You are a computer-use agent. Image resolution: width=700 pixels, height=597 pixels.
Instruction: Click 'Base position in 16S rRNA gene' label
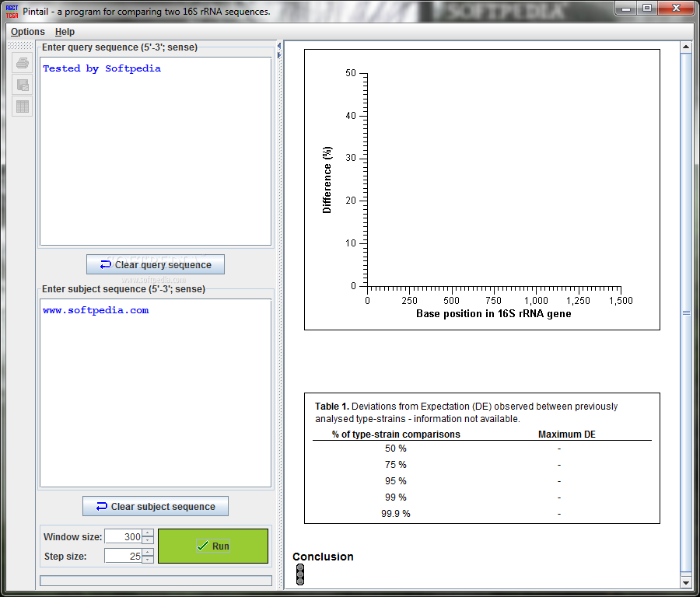tap(493, 314)
